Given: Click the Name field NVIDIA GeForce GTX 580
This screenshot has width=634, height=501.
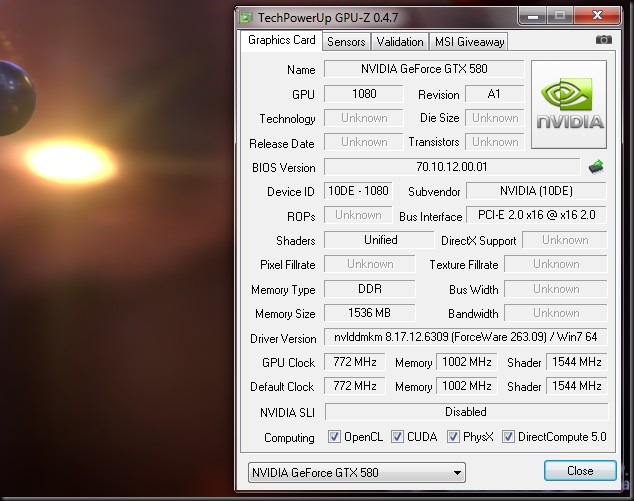Looking at the screenshot, I should pos(424,69).
